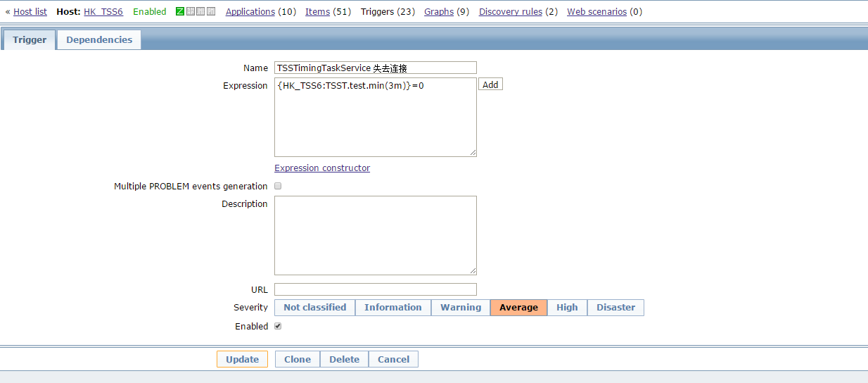Click the Description textarea resize handle
This screenshot has height=383, width=868.
click(x=473, y=271)
